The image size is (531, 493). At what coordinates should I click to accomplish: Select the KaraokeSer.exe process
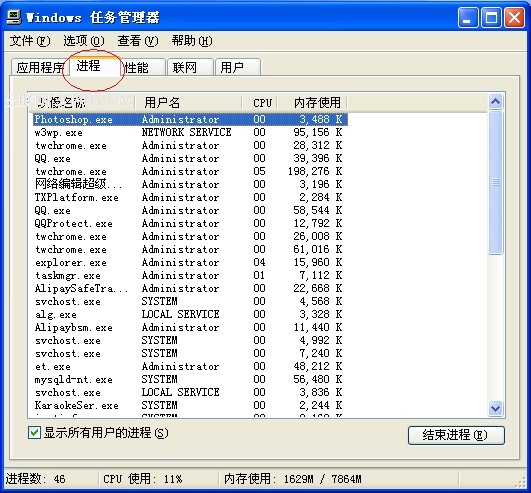190,405
